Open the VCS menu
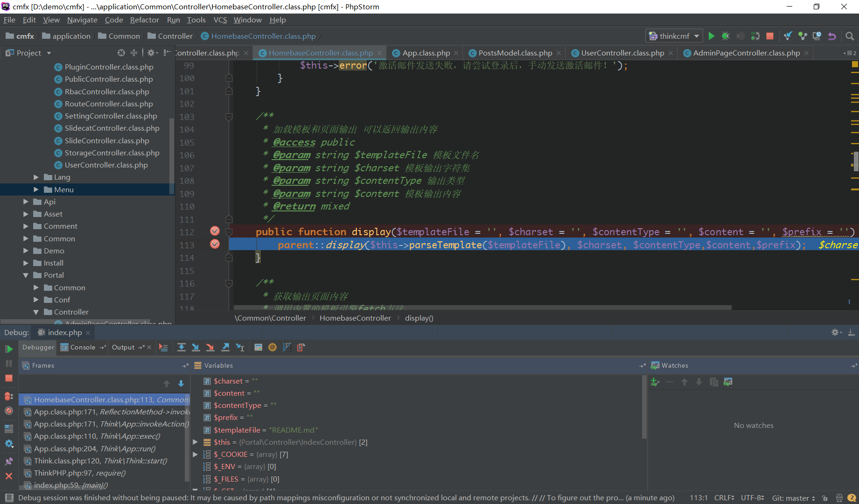The height and width of the screenshot is (504, 859). pos(220,20)
